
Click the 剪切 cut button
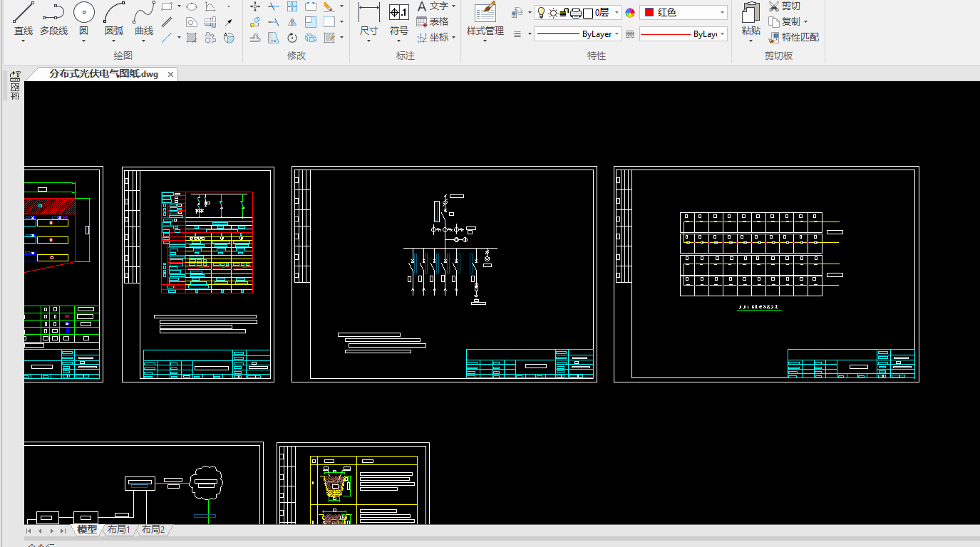[784, 6]
